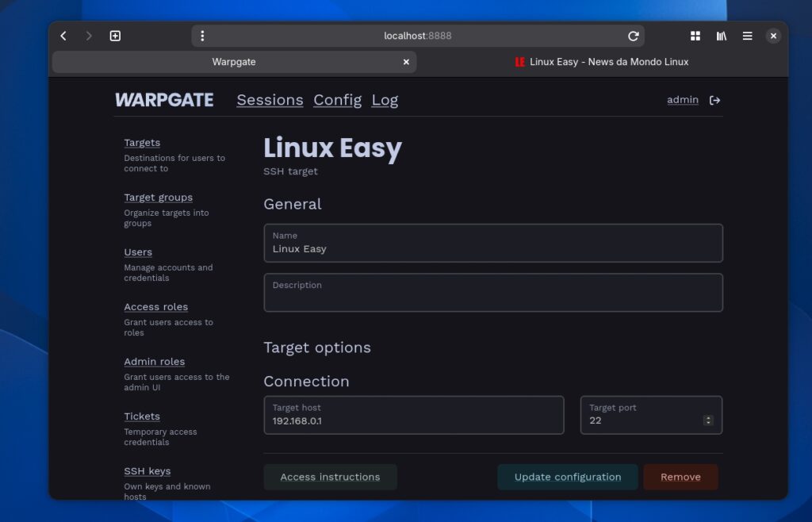The image size is (812, 522).
Task: Click the 'Target options' heading
Action: tap(317, 347)
